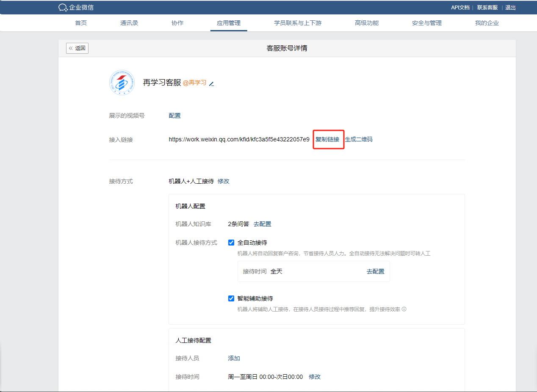This screenshot has width=537, height=392.
Task: Switch to the 通讯录 tab
Action: [x=129, y=23]
